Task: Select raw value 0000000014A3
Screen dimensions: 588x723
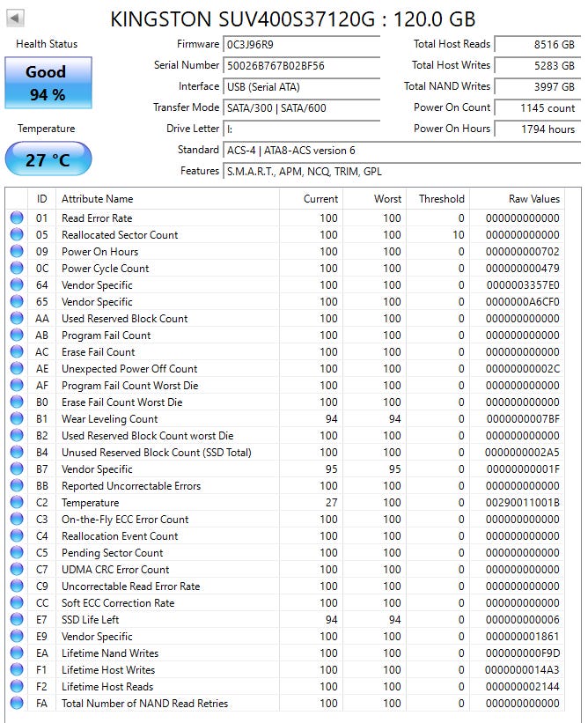Action: (523, 670)
